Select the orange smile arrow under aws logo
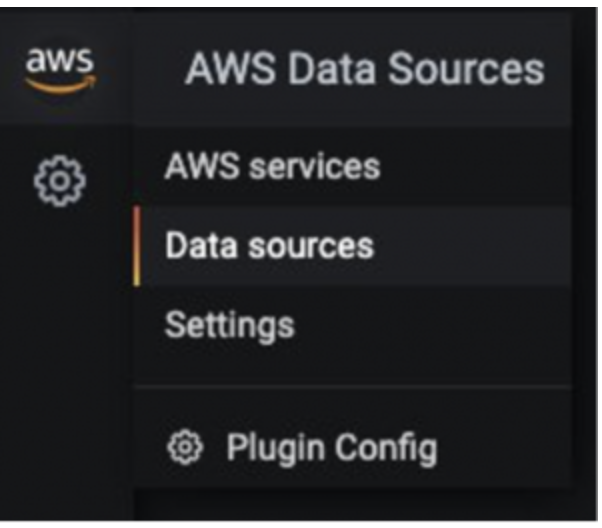 tap(60, 84)
